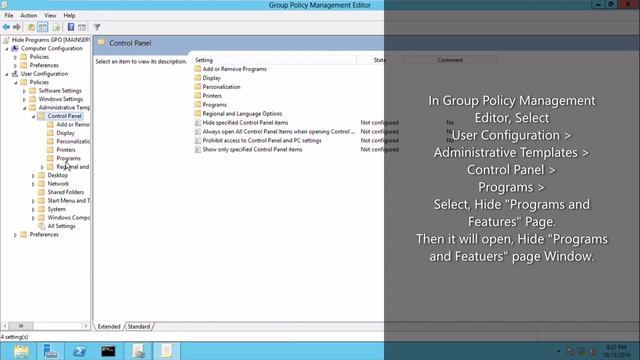The height and width of the screenshot is (360, 640).
Task: Select Start Menu and Taskbar tree node
Action: (x=69, y=201)
